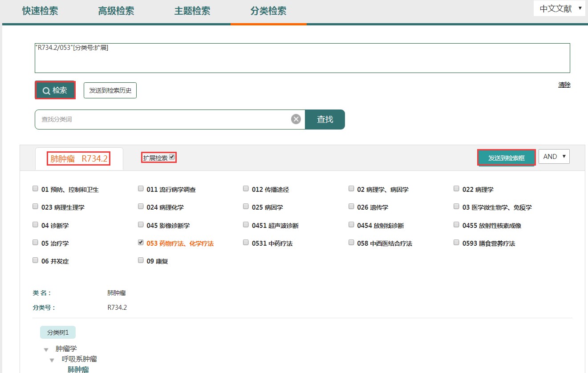This screenshot has height=373, width=588.
Task: Collapse the 呼吸系肿瘤 tree node
Action: click(52, 360)
